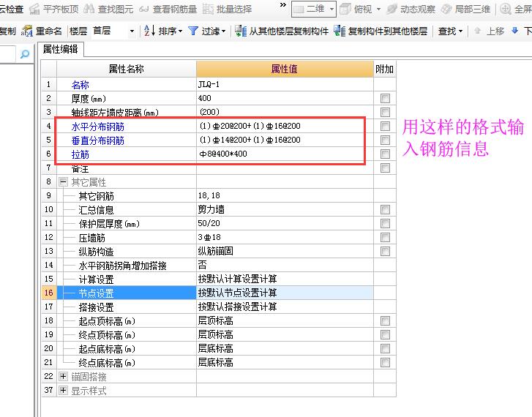Viewport: 532px width, 417px height.
Task: Open the 过滤 dropdown arrow
Action: pos(223,31)
